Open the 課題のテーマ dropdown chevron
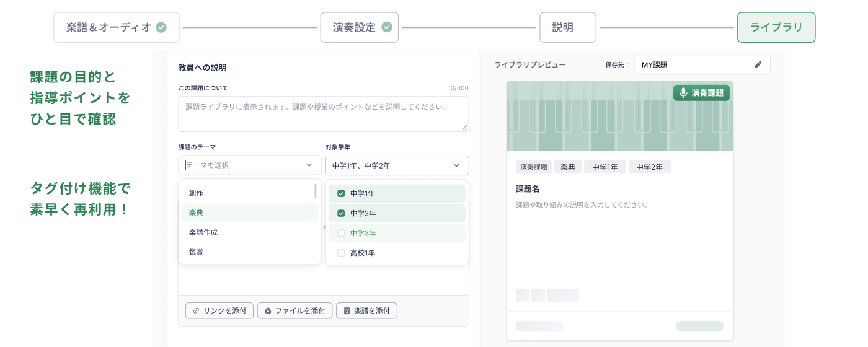This screenshot has width=868, height=347. tap(309, 165)
